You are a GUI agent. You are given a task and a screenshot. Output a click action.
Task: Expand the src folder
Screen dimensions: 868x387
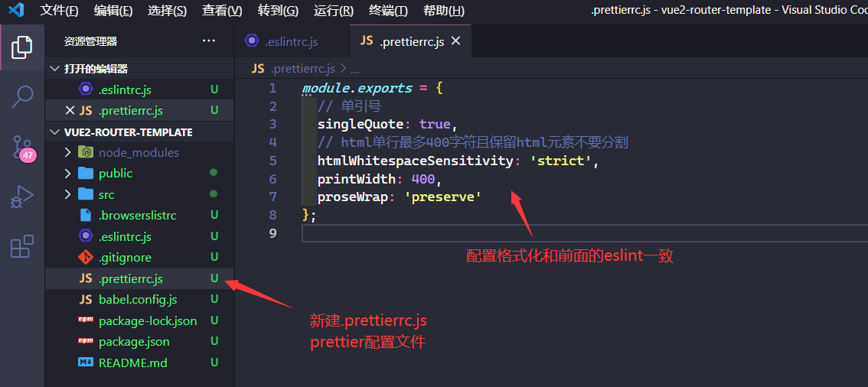[x=69, y=194]
